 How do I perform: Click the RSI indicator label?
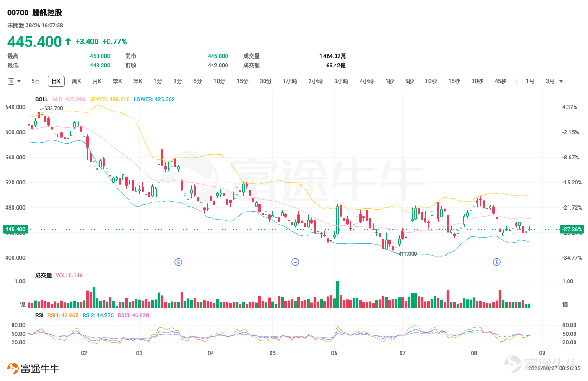[x=39, y=315]
